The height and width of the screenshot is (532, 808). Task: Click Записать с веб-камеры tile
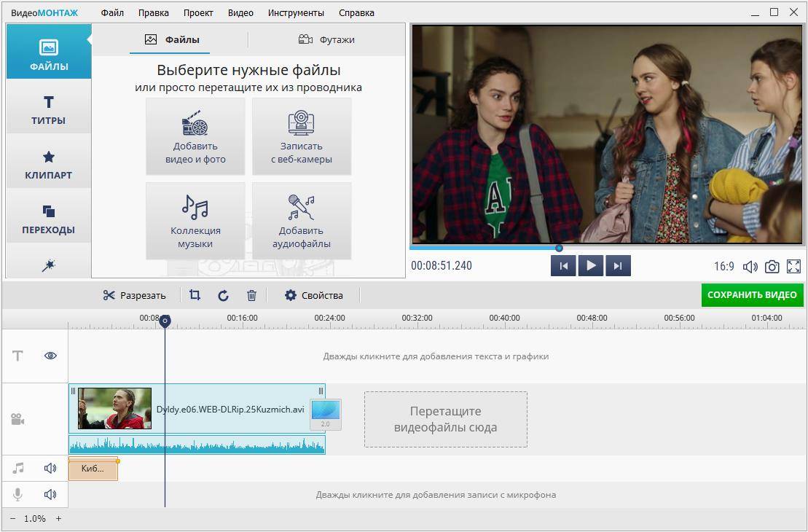click(302, 136)
